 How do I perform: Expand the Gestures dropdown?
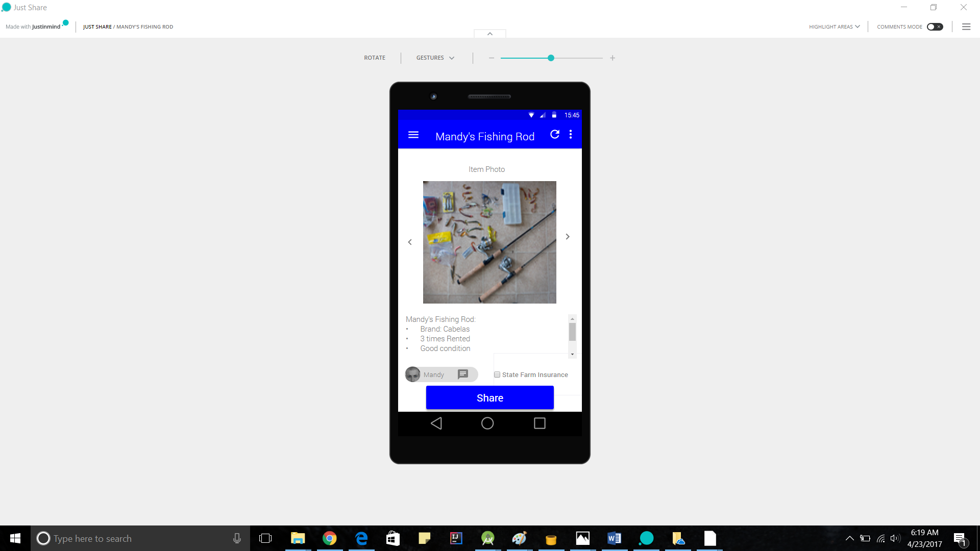435,58
